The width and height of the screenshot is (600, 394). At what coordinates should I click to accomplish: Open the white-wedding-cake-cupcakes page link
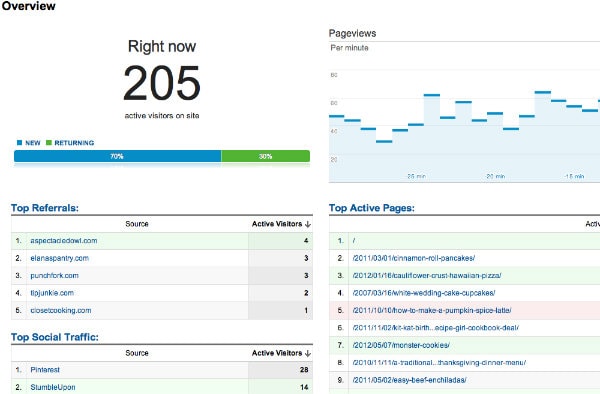pos(424,293)
